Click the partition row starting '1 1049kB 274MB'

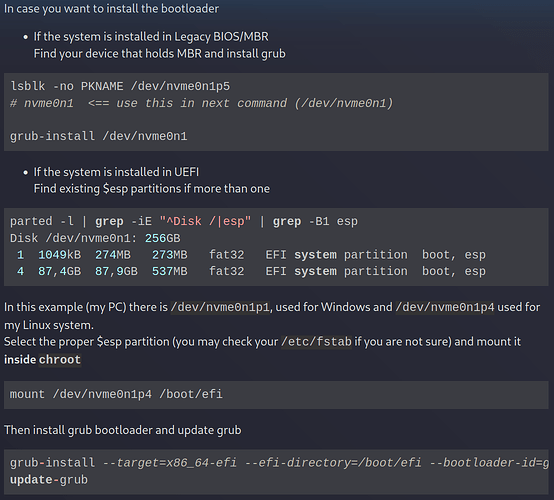point(251,255)
